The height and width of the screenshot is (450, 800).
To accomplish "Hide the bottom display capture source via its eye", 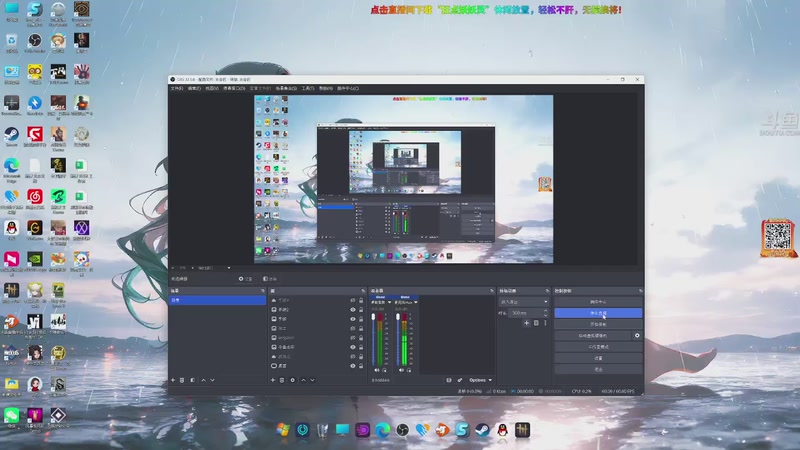I will [x=353, y=366].
